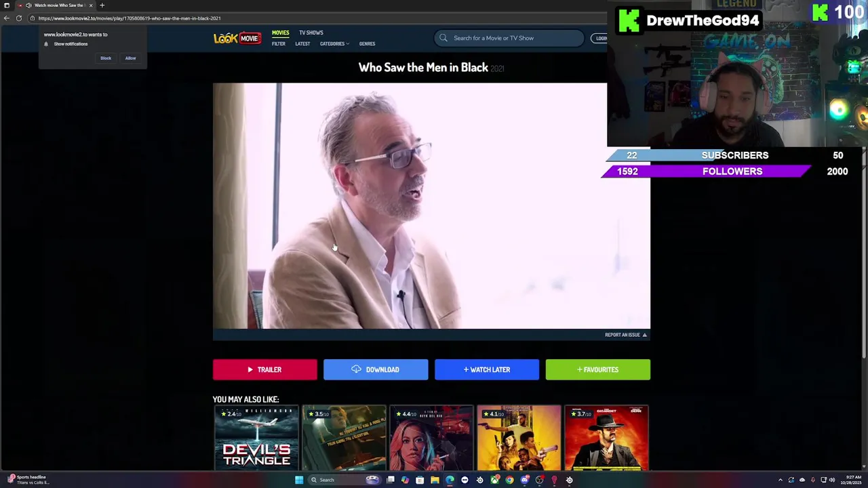Open the Genres menu item

pos(367,44)
